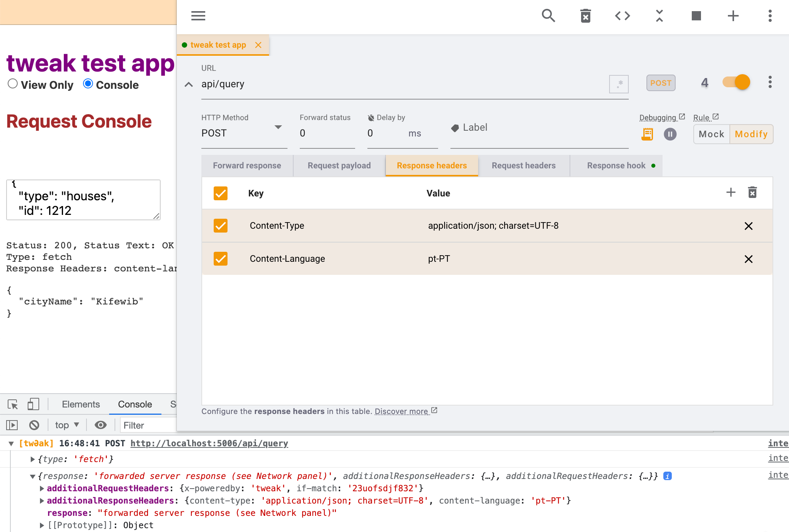Click the Mock button
The image size is (789, 532).
tap(711, 134)
